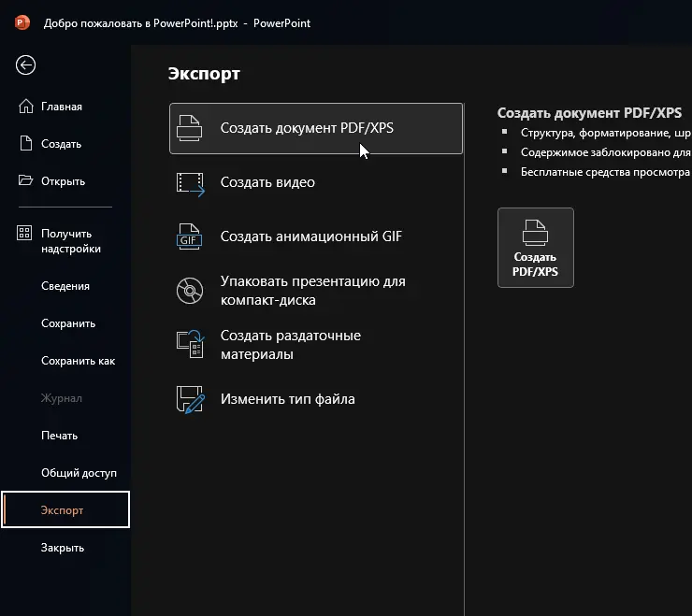Viewport: 692px width, 616px height.
Task: Click the film strip icon for video
Action: coord(191,183)
